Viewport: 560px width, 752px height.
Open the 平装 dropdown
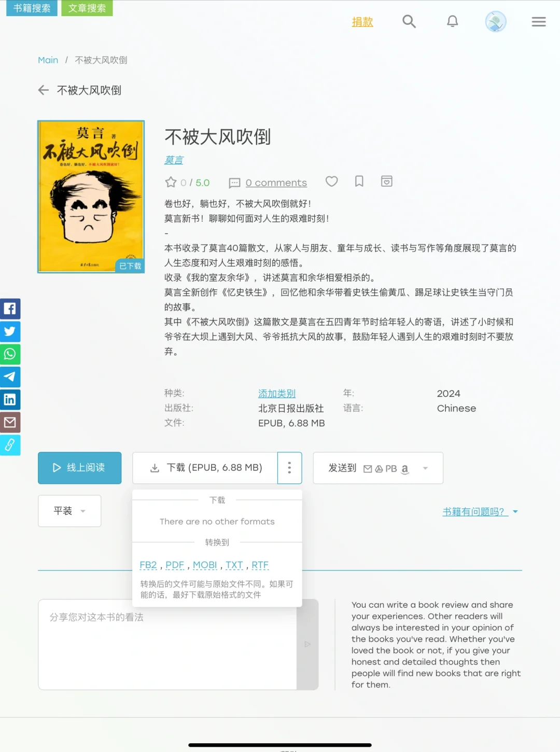(x=69, y=511)
